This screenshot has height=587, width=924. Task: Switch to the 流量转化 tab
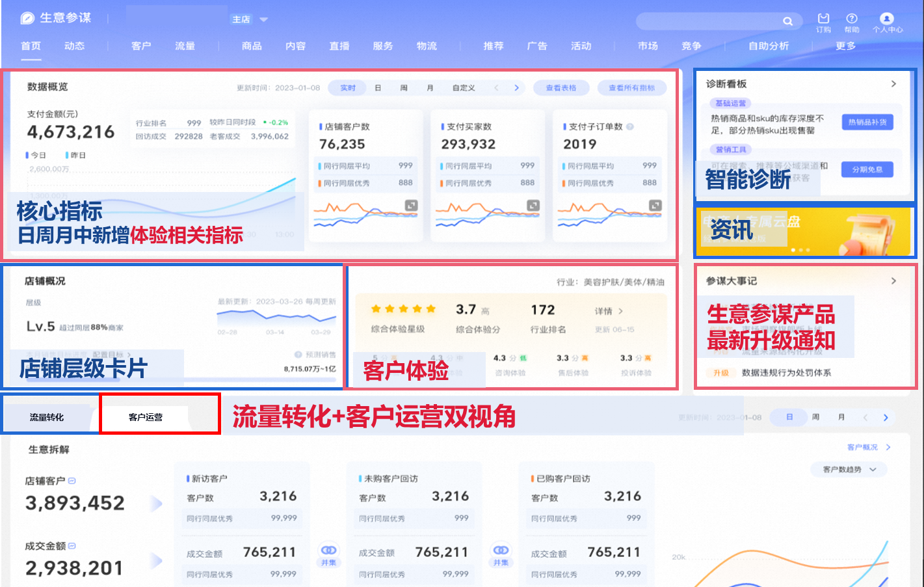point(47,417)
